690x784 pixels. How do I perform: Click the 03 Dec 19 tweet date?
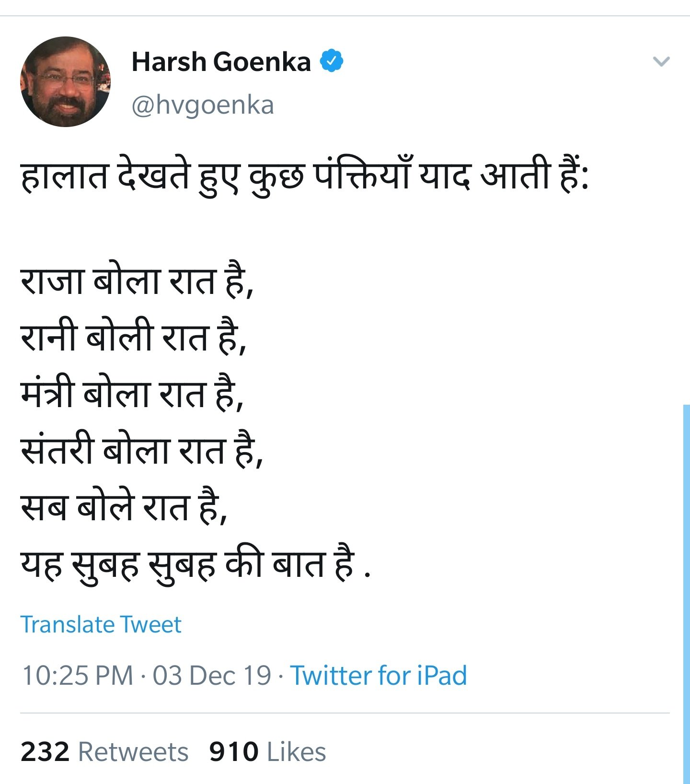(x=212, y=676)
